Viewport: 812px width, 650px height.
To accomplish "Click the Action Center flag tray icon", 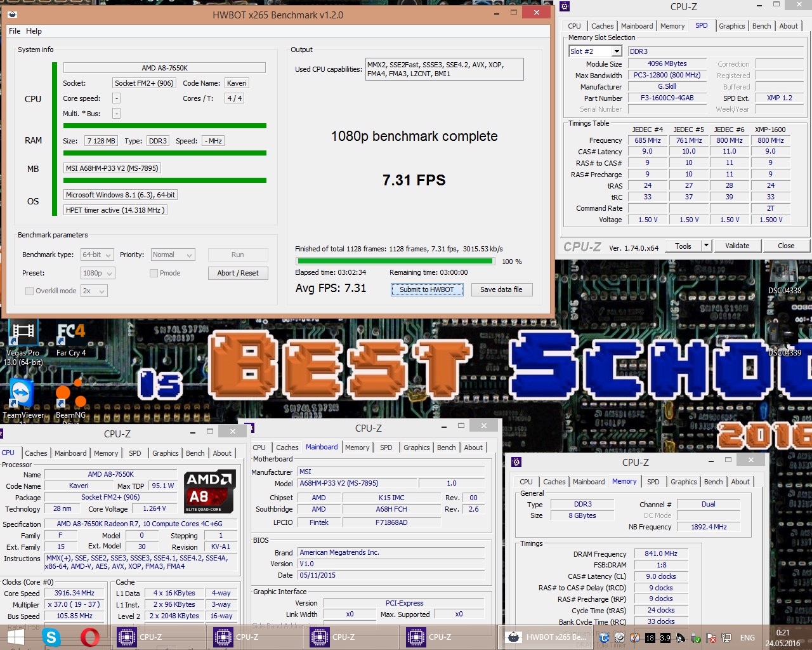I will (x=711, y=638).
